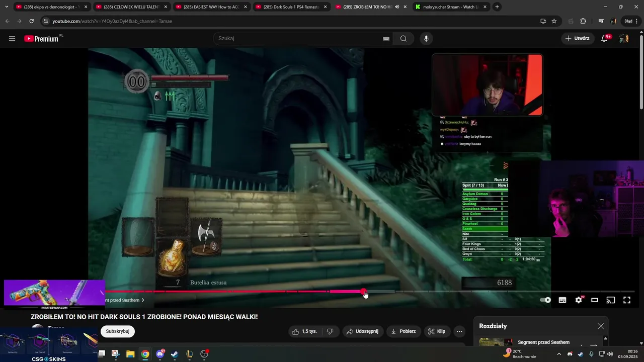
Task: Click the browser address bar URL
Action: point(112,21)
